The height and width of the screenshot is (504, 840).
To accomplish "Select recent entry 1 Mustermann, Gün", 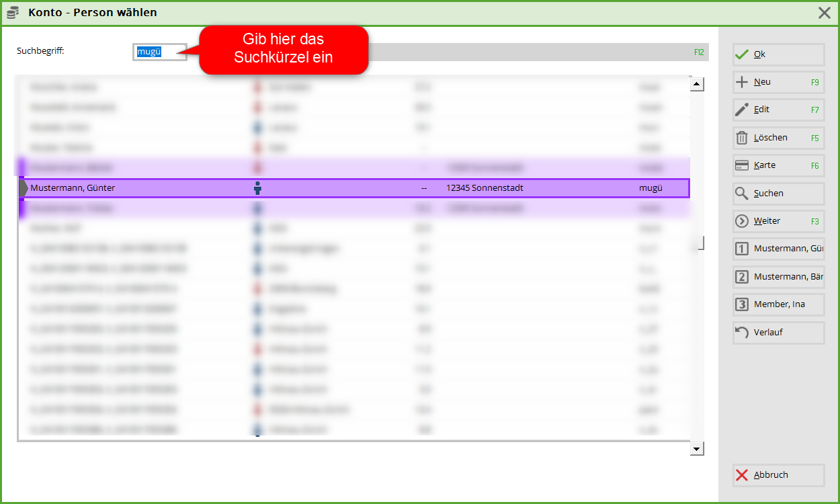I will 778,249.
